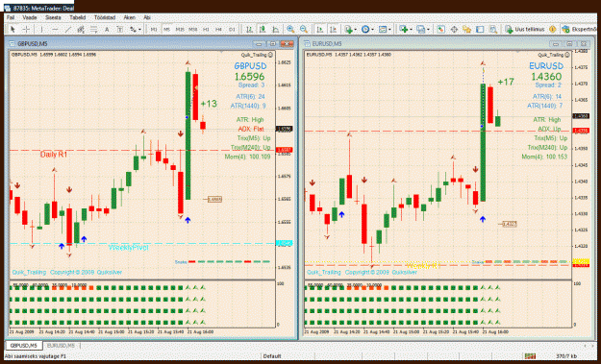The image size is (601, 364).
Task: Open the Tööriistad menu
Action: 105,17
